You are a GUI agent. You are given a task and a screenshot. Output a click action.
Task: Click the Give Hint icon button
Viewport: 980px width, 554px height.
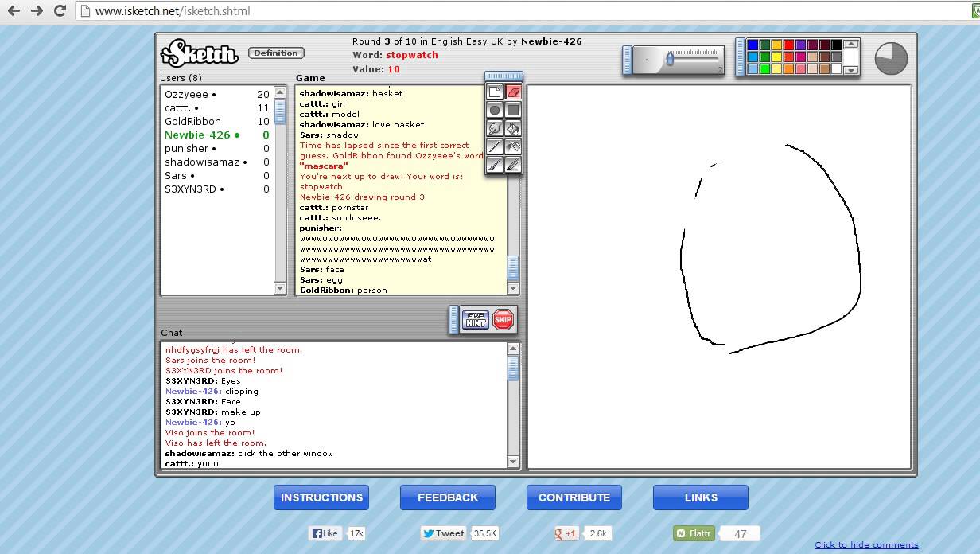pyautogui.click(x=476, y=320)
